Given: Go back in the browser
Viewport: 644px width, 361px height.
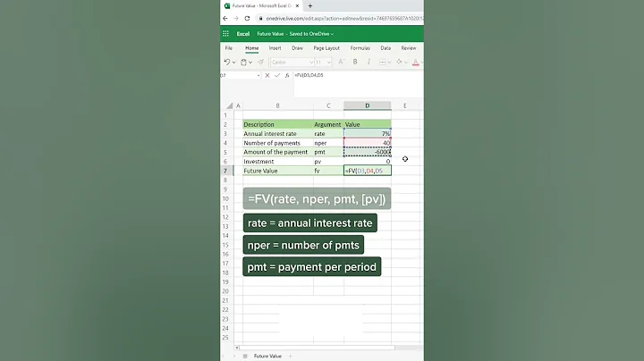Looking at the screenshot, I should (x=225, y=19).
